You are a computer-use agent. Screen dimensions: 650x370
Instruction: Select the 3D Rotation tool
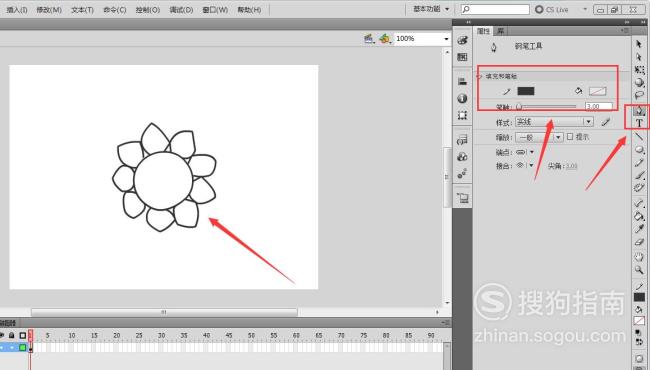pyautogui.click(x=639, y=82)
